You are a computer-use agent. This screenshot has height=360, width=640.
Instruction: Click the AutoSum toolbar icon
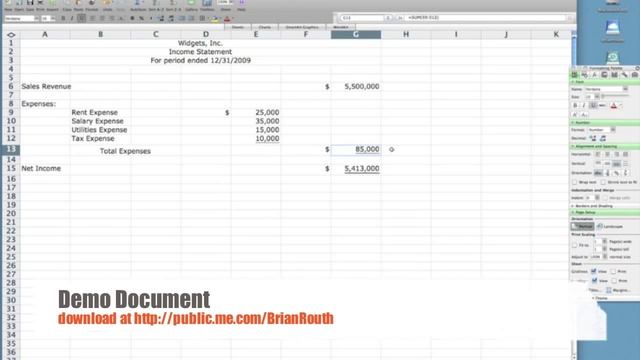[x=138, y=4]
